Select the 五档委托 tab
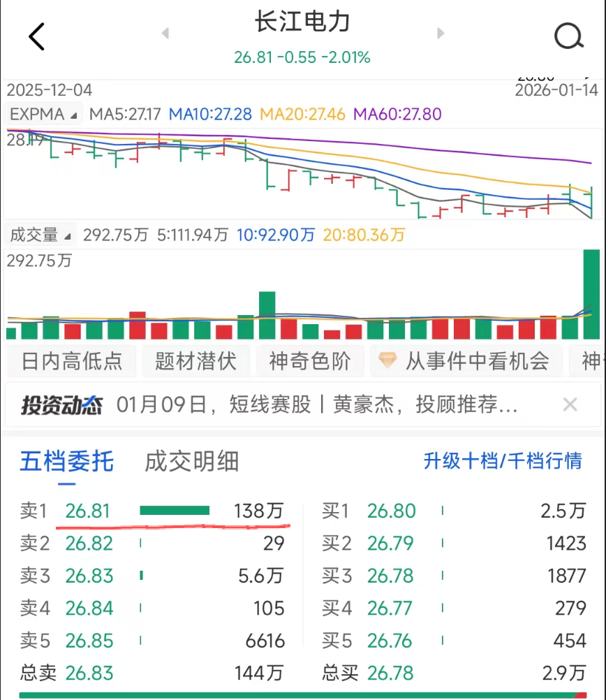 [66, 462]
